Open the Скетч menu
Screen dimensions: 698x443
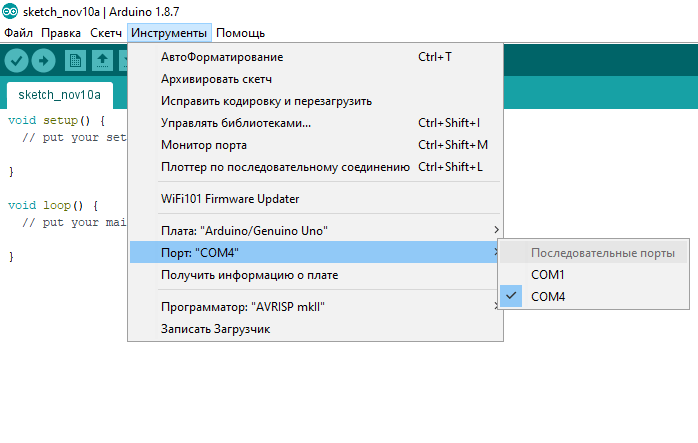tap(106, 33)
